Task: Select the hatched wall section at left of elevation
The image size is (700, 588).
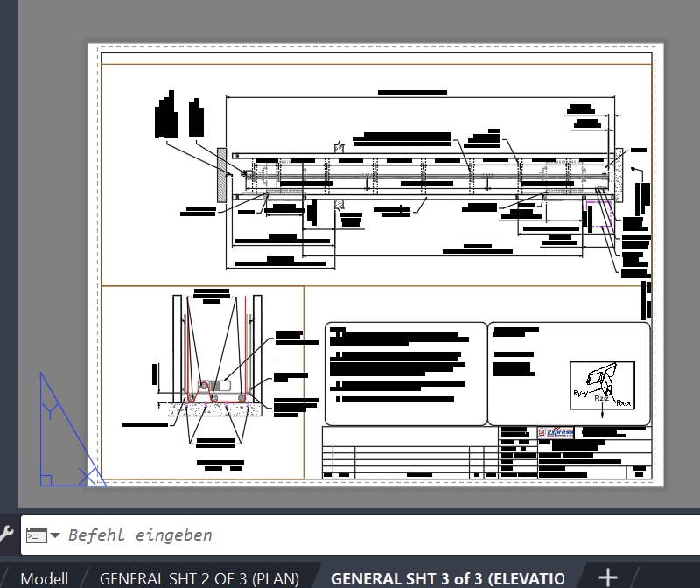Action: tap(221, 173)
